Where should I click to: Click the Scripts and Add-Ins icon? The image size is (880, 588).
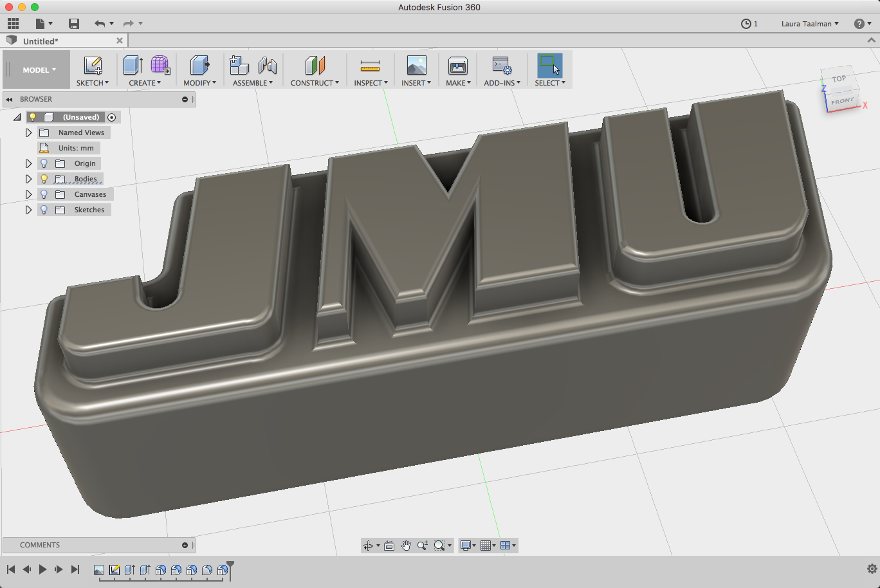(x=502, y=66)
